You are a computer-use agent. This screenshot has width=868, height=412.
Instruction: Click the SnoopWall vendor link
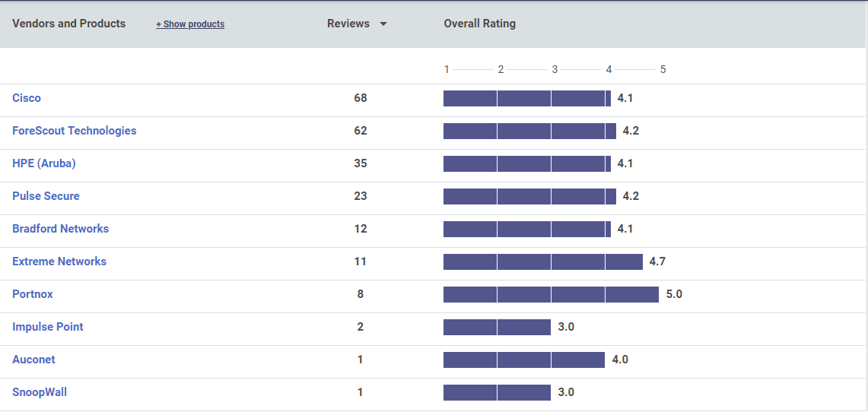[40, 392]
